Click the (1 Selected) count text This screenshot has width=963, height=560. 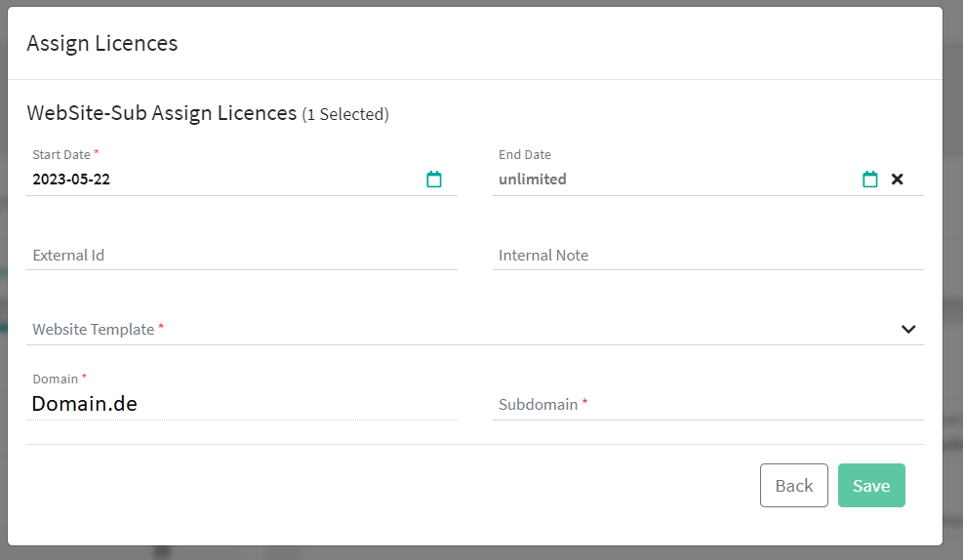[x=345, y=115]
